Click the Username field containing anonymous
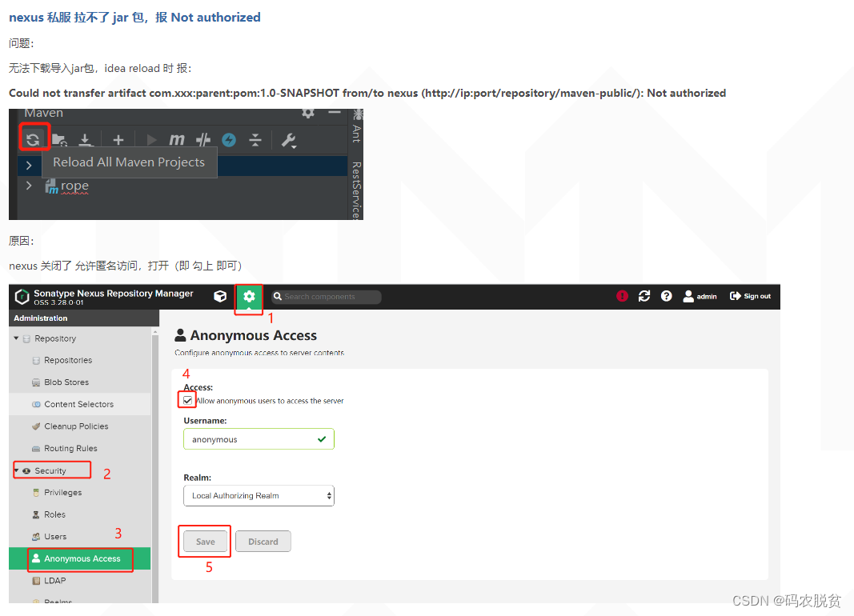The height and width of the screenshot is (616, 854). click(259, 439)
